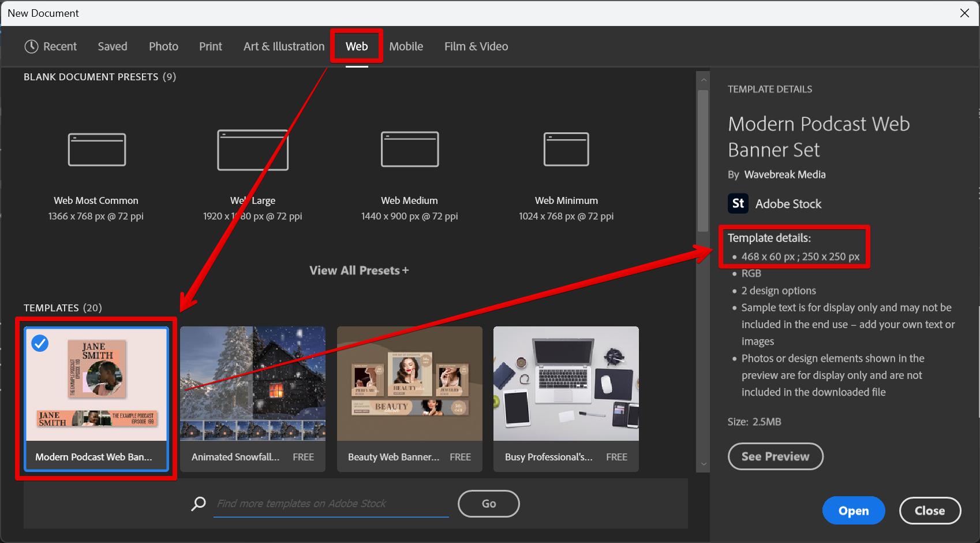Click the See Preview button
The height and width of the screenshot is (543, 980).
point(775,456)
